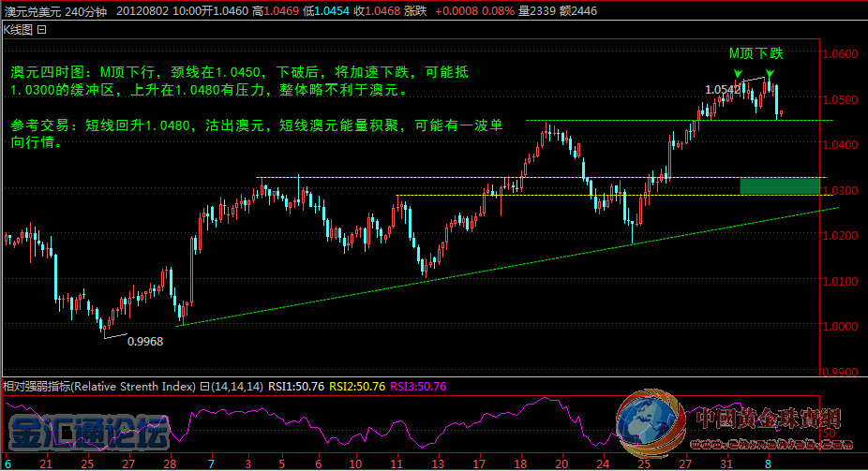868x471 pixels.
Task: Click the left M-top arrow marker
Action: coord(738,75)
